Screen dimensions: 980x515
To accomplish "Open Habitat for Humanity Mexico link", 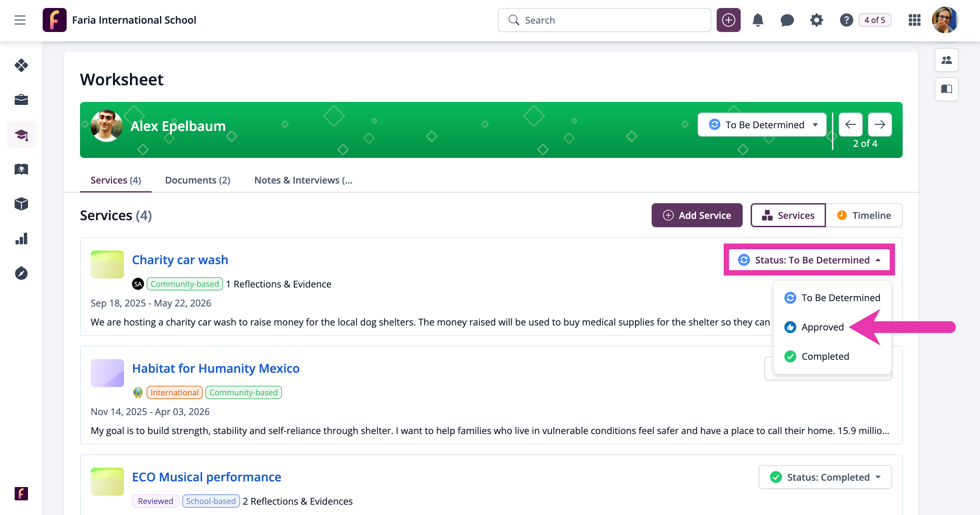I will click(216, 368).
